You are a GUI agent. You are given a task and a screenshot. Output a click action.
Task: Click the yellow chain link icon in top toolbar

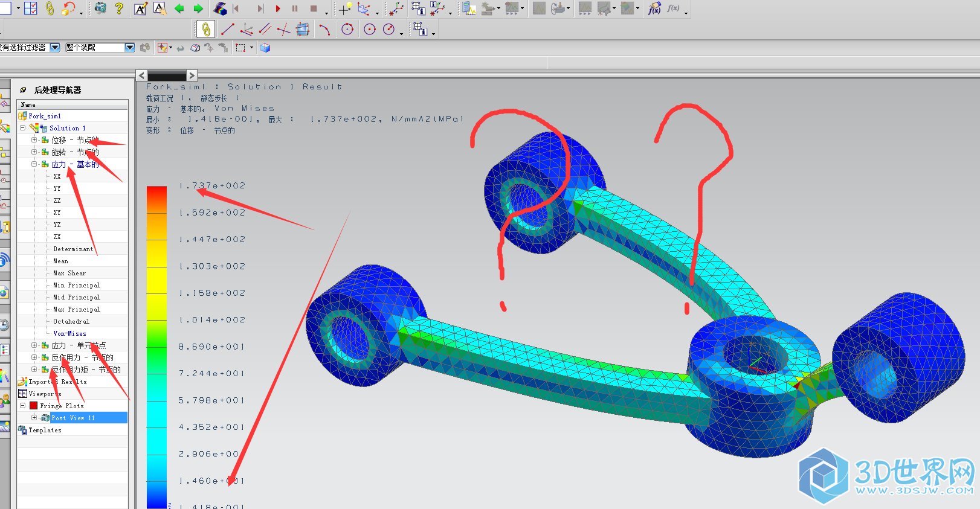[50, 8]
